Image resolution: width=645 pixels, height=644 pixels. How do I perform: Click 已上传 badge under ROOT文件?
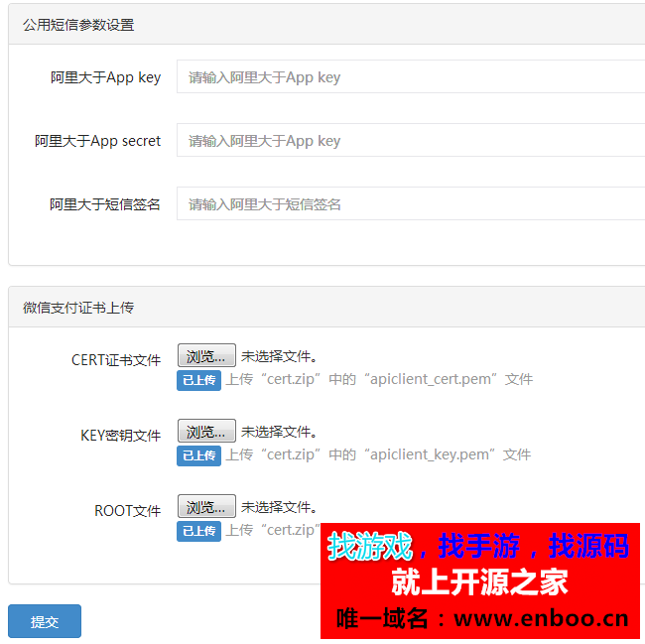tap(198, 531)
